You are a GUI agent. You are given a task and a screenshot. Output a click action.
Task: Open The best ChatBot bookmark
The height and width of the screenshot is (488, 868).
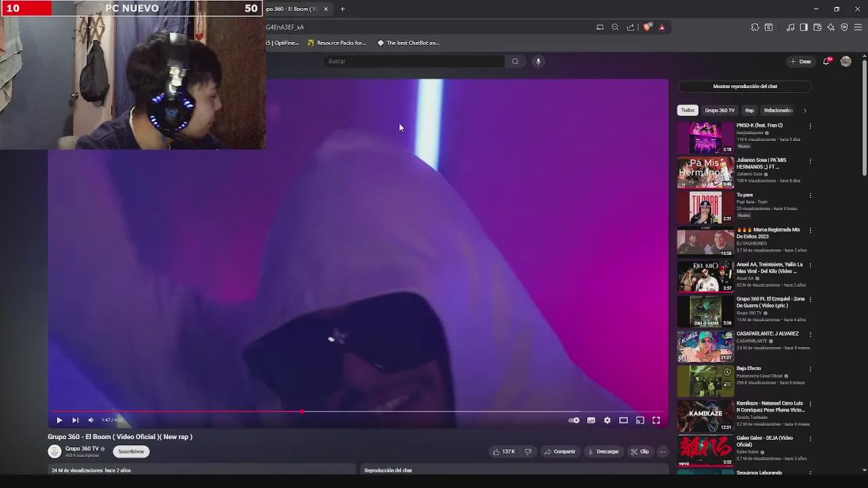(408, 43)
